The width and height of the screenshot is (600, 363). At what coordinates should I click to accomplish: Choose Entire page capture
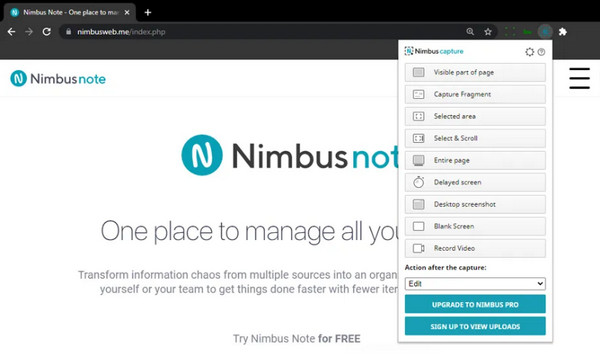475,160
